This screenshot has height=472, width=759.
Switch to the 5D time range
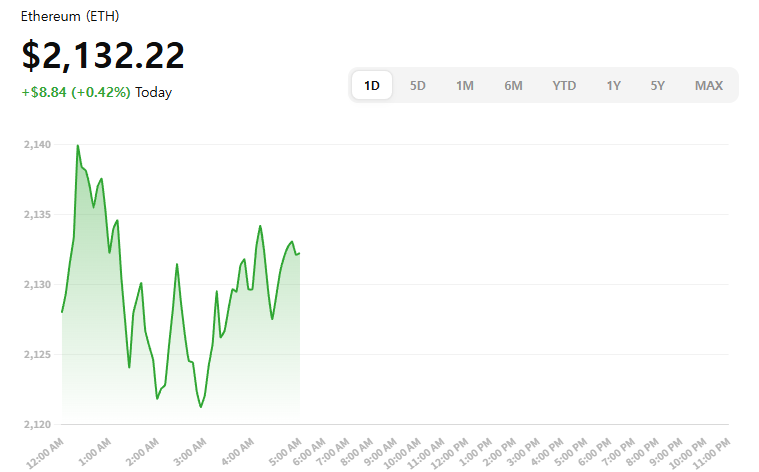pyautogui.click(x=417, y=86)
